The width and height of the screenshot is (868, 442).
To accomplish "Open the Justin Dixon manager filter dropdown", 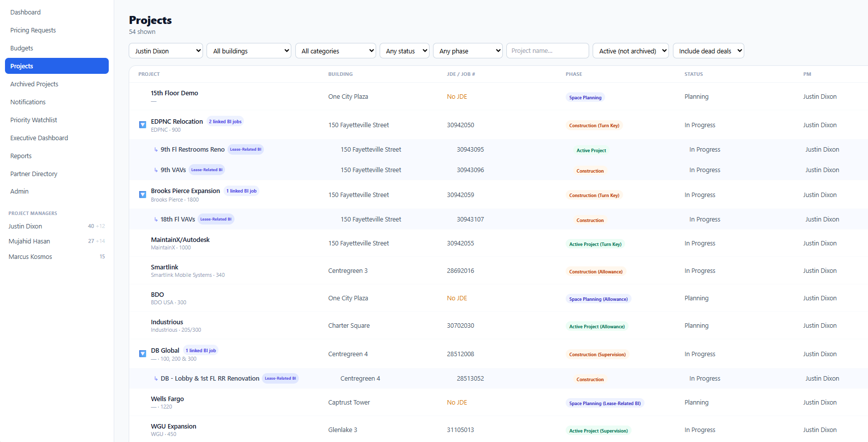I will tap(166, 51).
